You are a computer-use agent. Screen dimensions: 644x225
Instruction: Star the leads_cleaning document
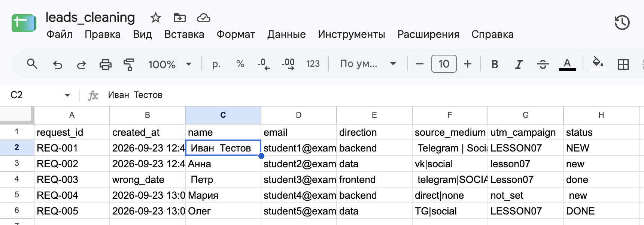coord(155,18)
